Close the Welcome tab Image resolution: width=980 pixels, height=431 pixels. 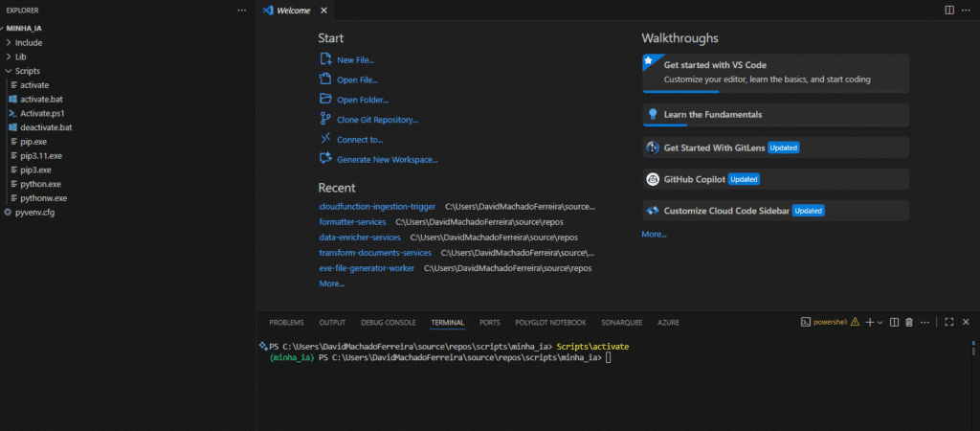(323, 10)
